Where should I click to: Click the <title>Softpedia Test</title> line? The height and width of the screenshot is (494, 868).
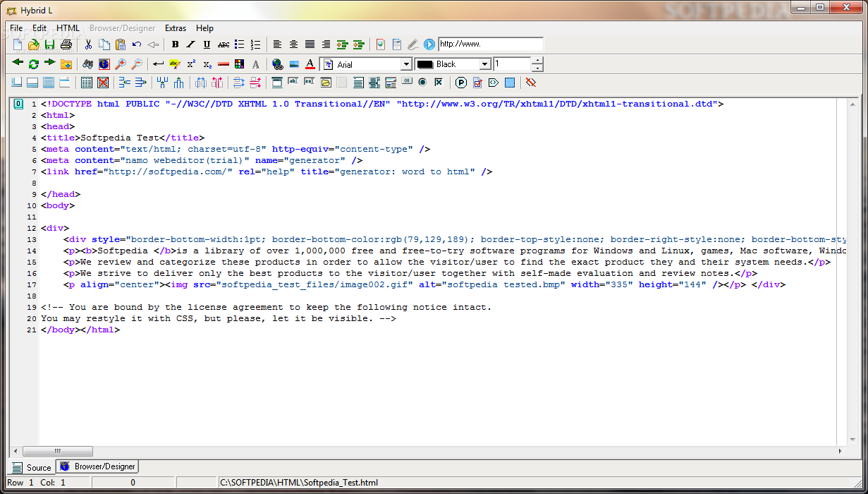[123, 138]
